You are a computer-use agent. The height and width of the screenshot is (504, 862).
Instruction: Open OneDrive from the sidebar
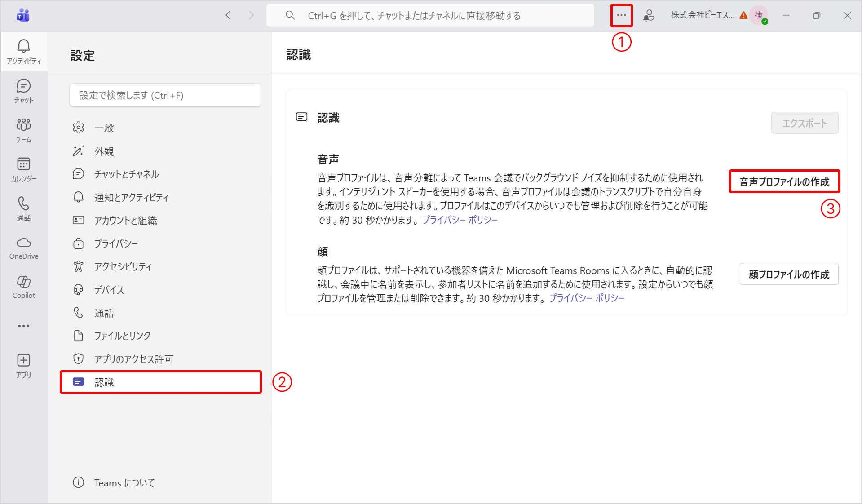(23, 248)
